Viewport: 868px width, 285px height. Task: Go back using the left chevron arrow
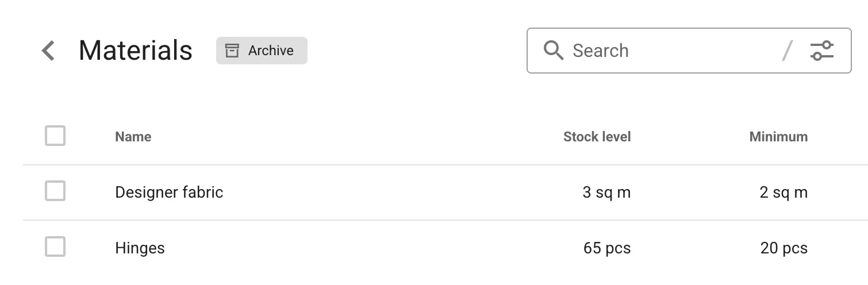tap(48, 51)
